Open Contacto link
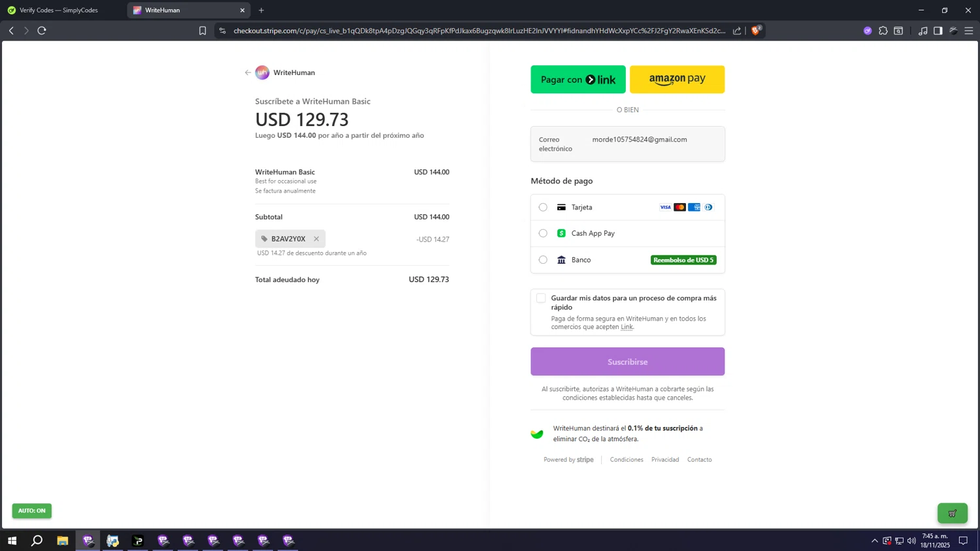 click(x=700, y=460)
